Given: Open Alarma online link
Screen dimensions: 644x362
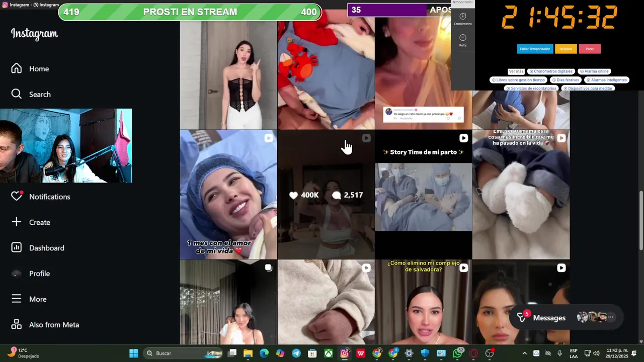Looking at the screenshot, I should click(x=594, y=71).
